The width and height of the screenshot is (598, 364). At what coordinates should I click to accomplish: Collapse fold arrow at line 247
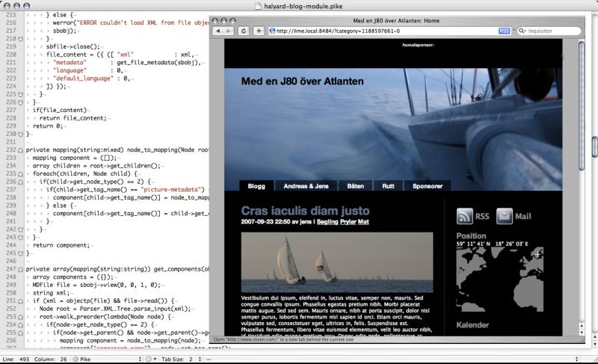21,268
